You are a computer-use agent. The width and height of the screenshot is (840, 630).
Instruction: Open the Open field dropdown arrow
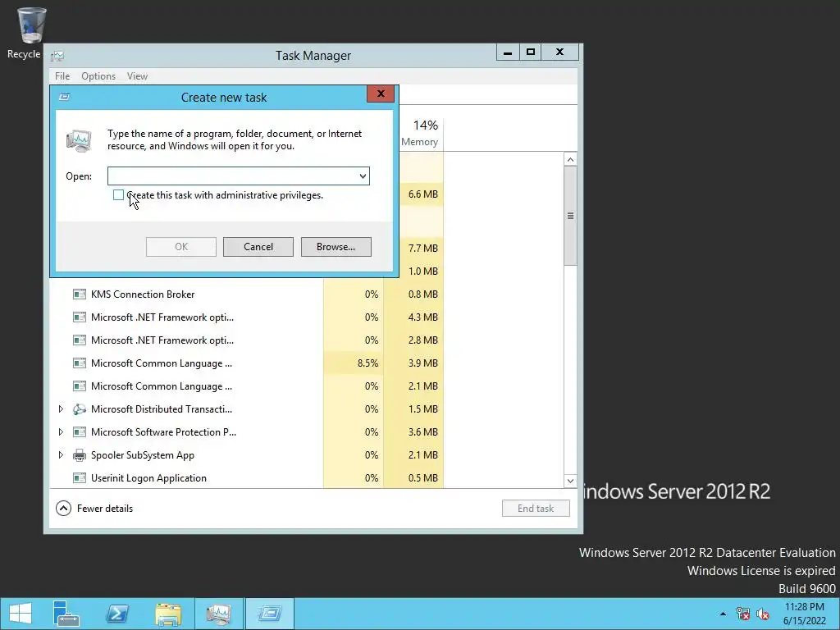363,176
